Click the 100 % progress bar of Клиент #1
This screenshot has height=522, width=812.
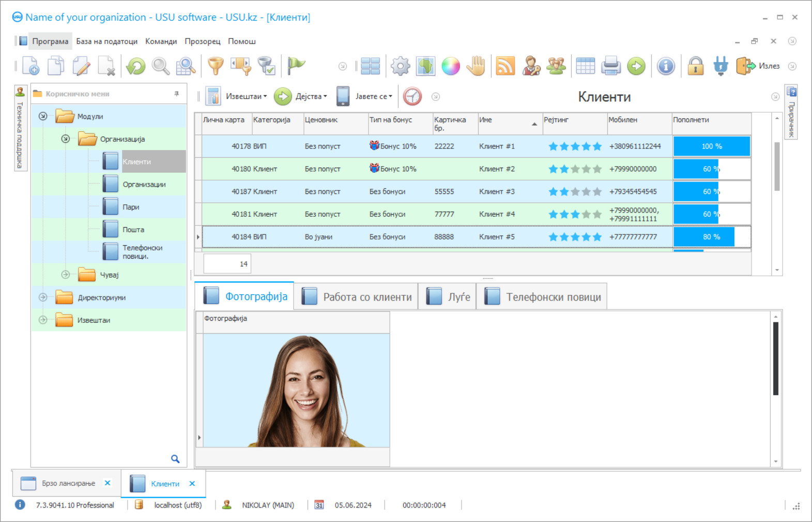711,146
